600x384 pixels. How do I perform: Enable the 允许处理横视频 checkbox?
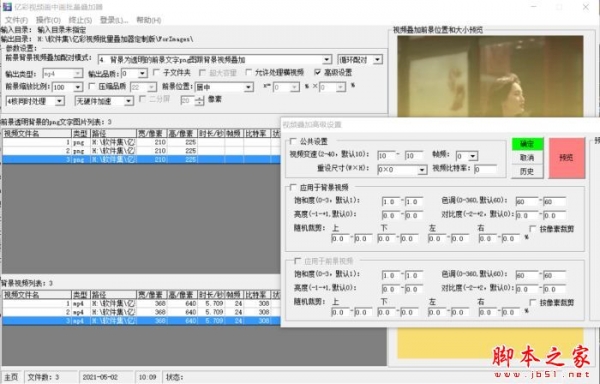(x=249, y=72)
